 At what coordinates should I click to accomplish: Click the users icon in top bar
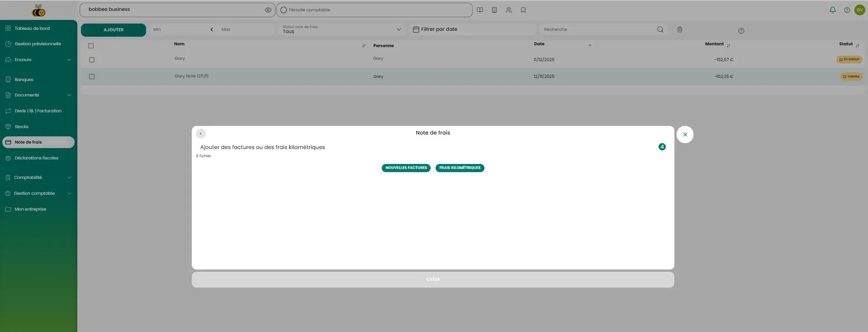[x=508, y=10]
